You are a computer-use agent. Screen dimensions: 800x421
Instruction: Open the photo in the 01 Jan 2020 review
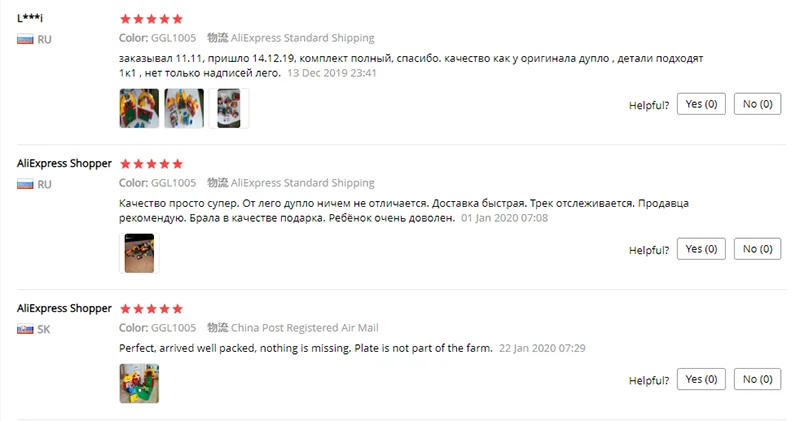tap(139, 253)
